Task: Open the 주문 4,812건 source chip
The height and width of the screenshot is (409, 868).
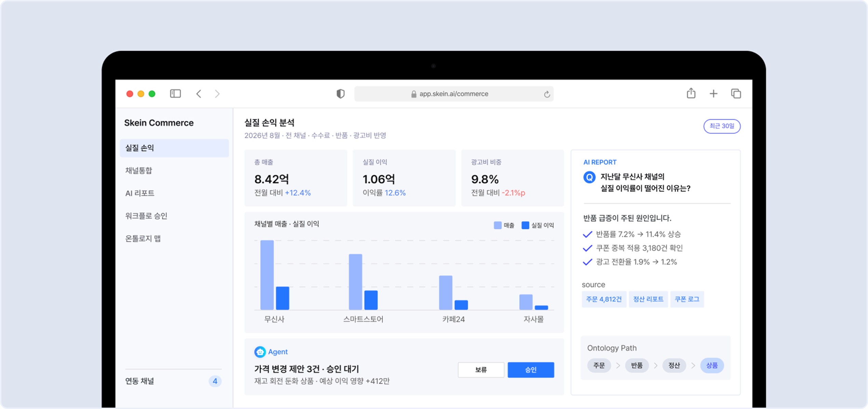Action: 604,299
